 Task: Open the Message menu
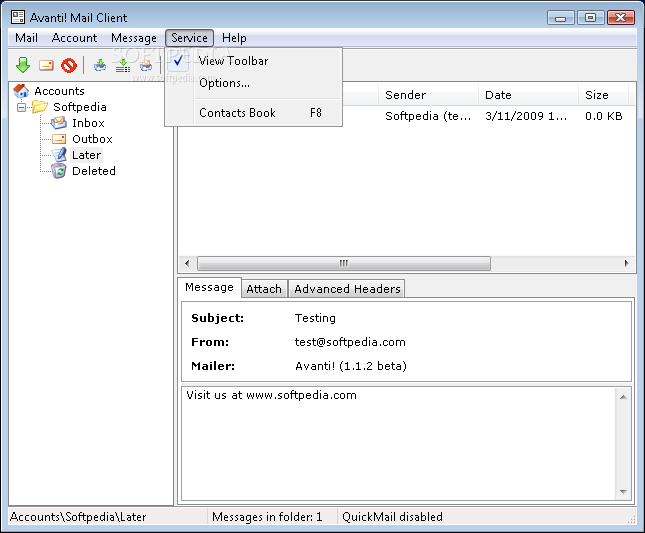point(134,38)
